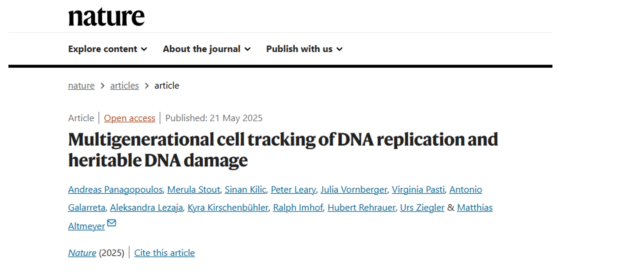Select author Julia Vornberger
The height and width of the screenshot is (272, 644).
[x=354, y=190]
